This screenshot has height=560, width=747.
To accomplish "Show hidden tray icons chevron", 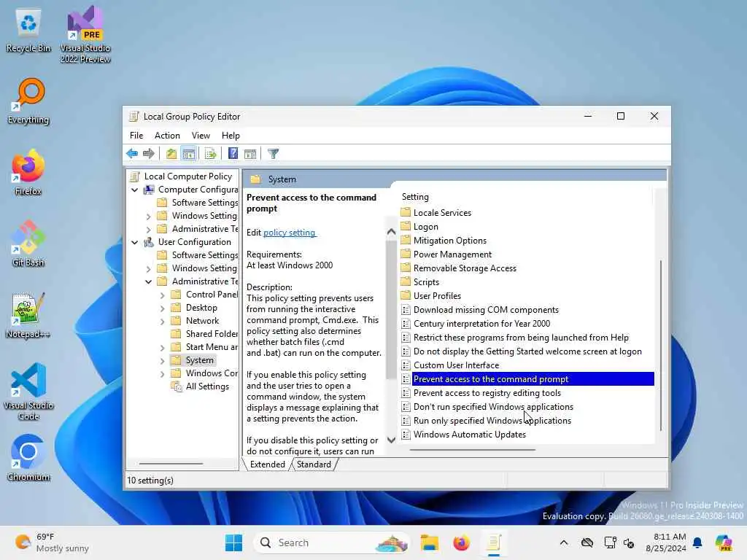I will tap(564, 542).
